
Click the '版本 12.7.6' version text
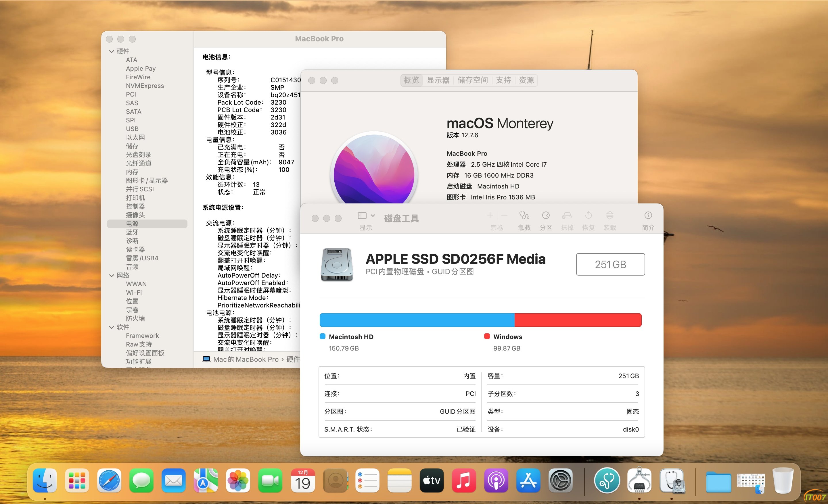[462, 135]
